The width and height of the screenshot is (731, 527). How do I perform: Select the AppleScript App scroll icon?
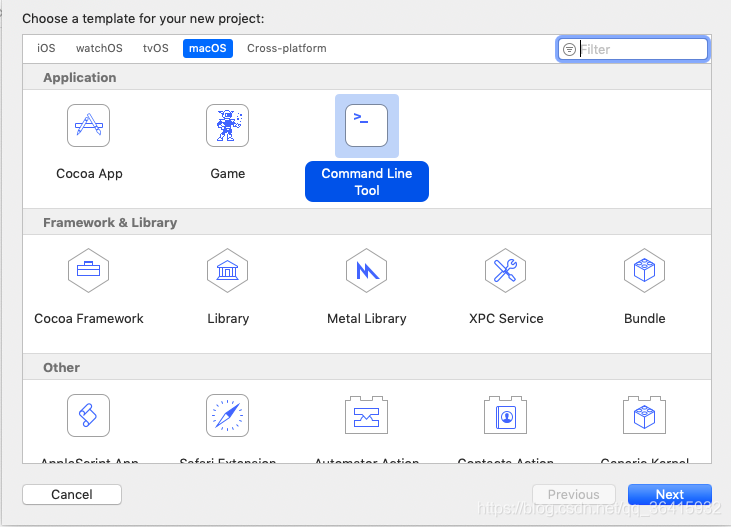coord(89,416)
